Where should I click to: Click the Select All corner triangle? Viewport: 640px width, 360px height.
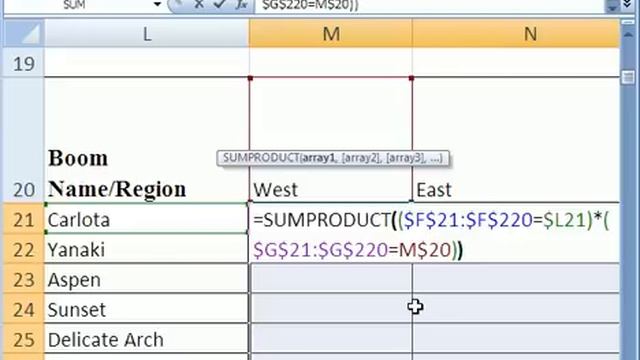tap(23, 34)
